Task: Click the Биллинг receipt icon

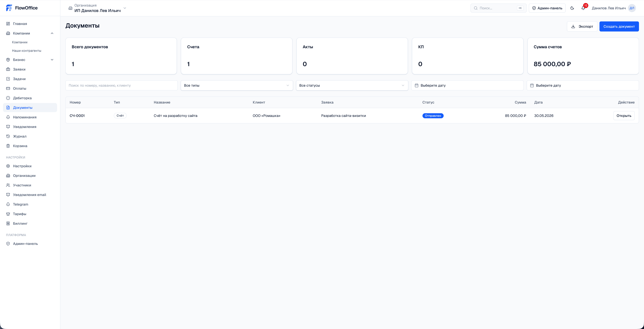Action: point(8,224)
